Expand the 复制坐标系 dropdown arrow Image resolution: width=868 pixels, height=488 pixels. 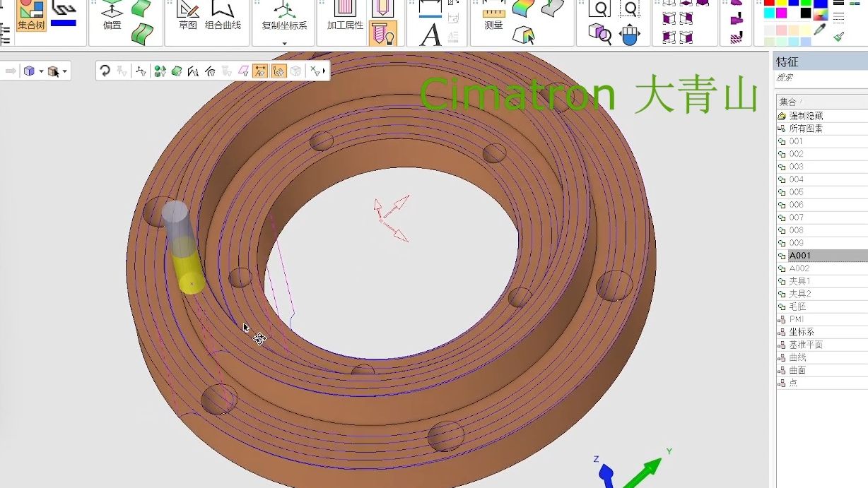pos(284,43)
